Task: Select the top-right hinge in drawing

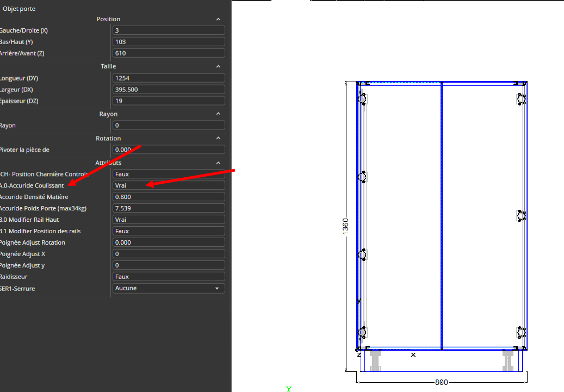Action: [x=521, y=99]
